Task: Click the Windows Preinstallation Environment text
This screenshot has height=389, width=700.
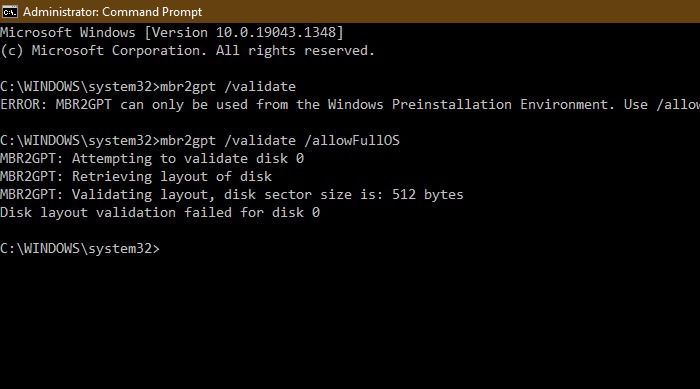Action: 468,105
